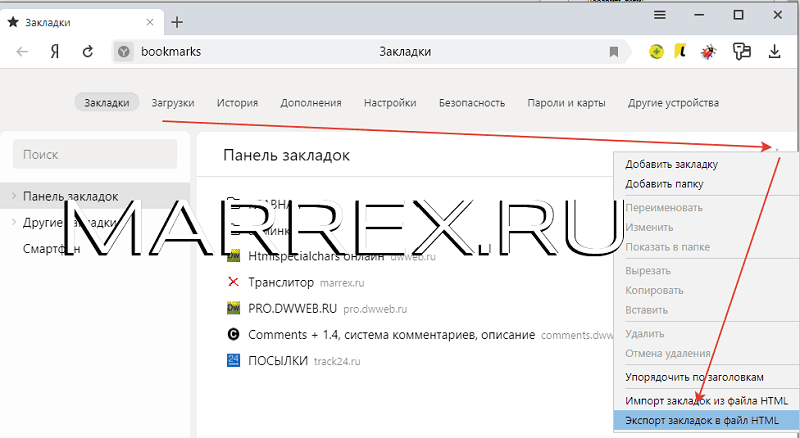800x438 pixels.
Task: Switch to the Закладки section
Action: point(107,103)
